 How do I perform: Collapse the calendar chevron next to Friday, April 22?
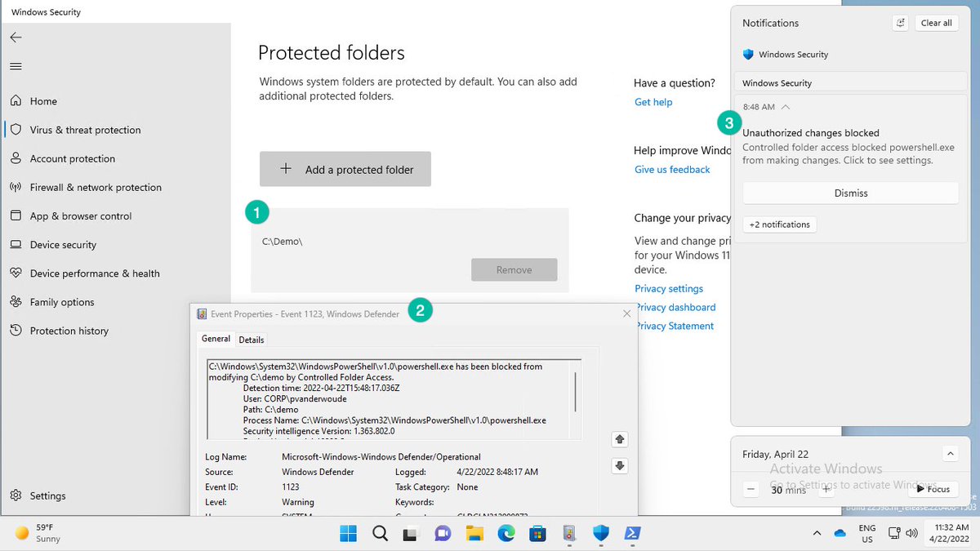(x=950, y=454)
